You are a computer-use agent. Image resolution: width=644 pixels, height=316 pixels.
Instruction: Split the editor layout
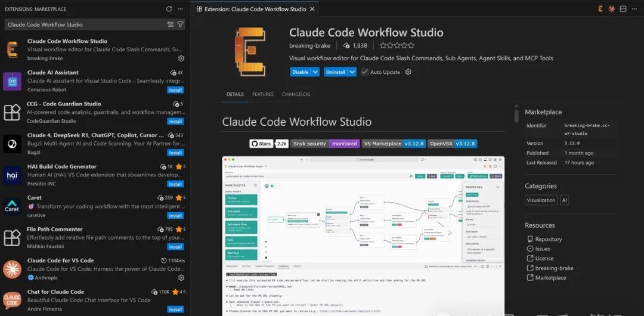tap(623, 8)
